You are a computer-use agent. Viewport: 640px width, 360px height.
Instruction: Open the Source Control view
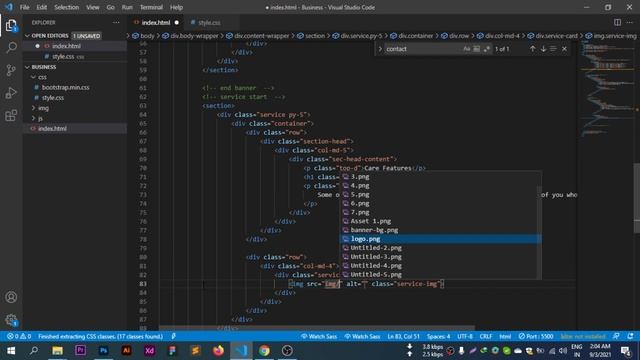tap(11, 70)
